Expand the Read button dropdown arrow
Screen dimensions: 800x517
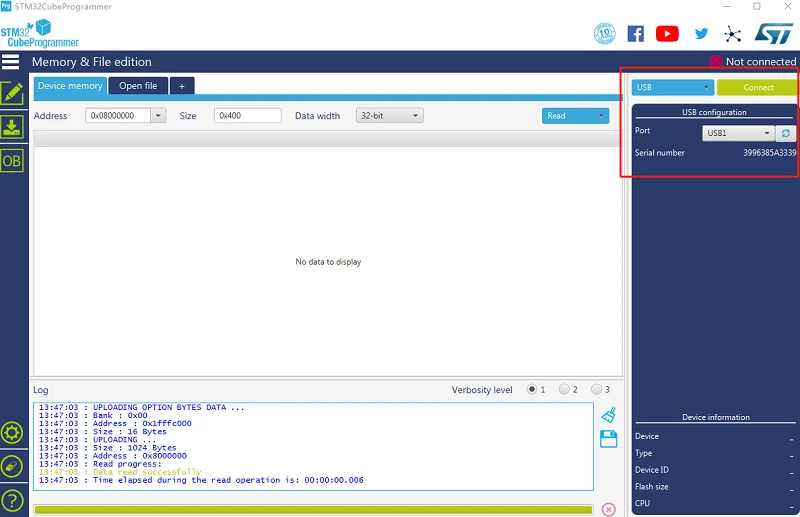tap(601, 115)
